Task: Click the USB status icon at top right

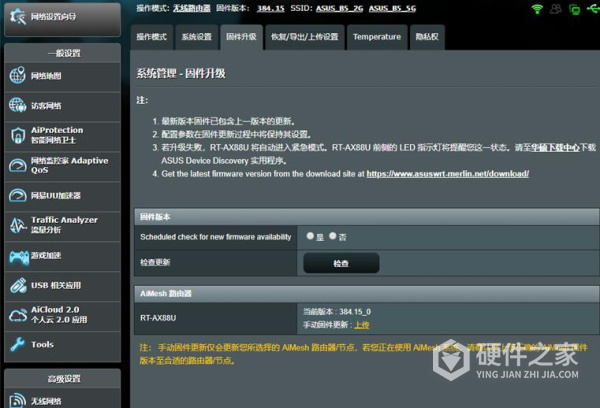Action: tap(593, 8)
